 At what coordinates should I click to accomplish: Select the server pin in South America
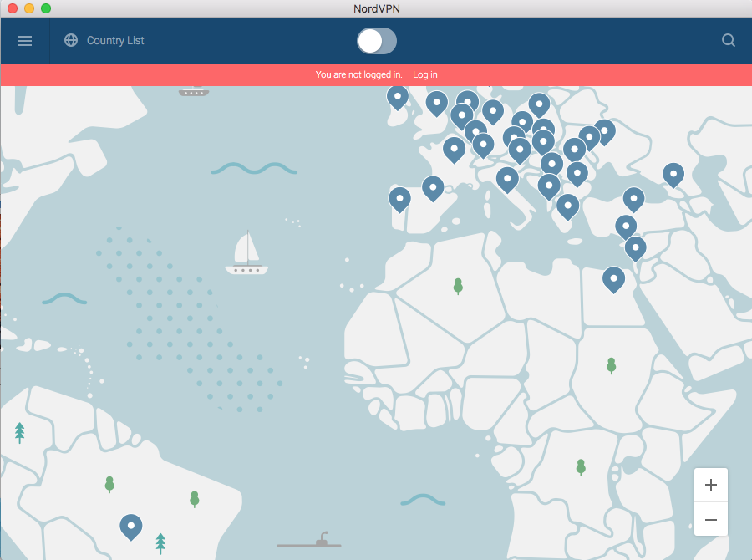click(x=130, y=525)
